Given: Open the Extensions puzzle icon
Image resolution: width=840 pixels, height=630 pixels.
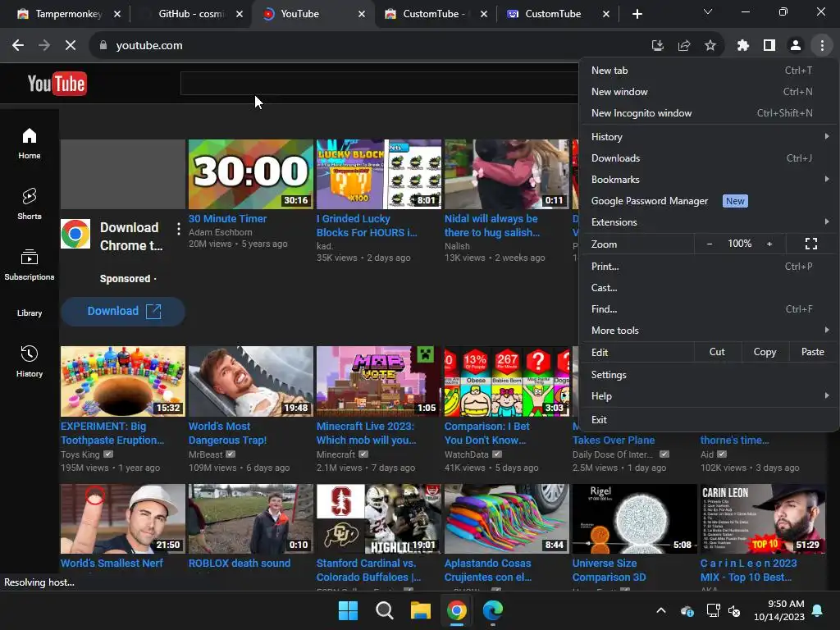Looking at the screenshot, I should click(742, 46).
